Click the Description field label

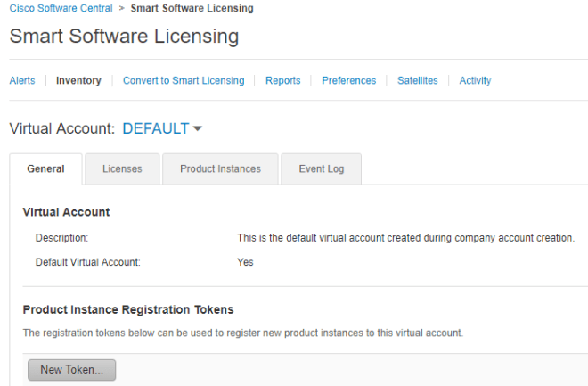coord(61,238)
